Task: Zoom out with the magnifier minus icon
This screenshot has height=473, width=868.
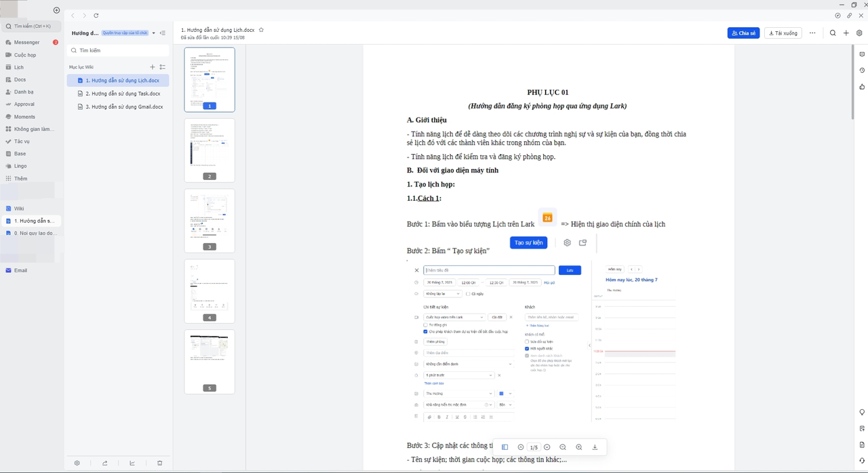Action: (563, 447)
